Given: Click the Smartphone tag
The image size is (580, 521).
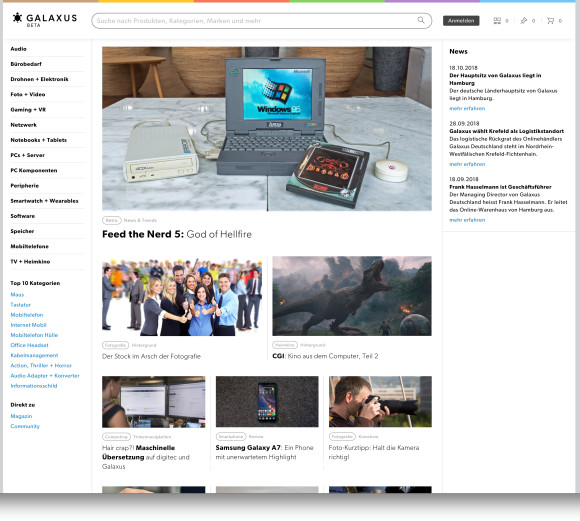Looking at the screenshot, I should pos(230,437).
